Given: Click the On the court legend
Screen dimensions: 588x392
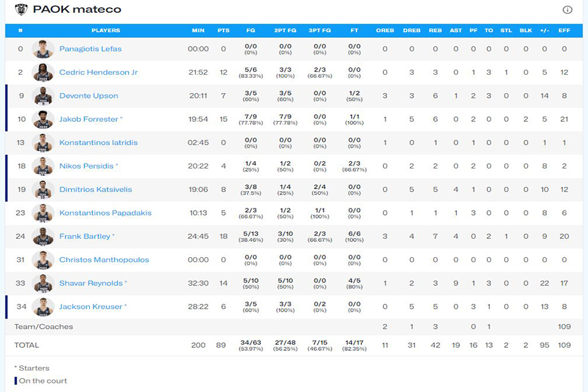Looking at the screenshot, I should pyautogui.click(x=40, y=381).
